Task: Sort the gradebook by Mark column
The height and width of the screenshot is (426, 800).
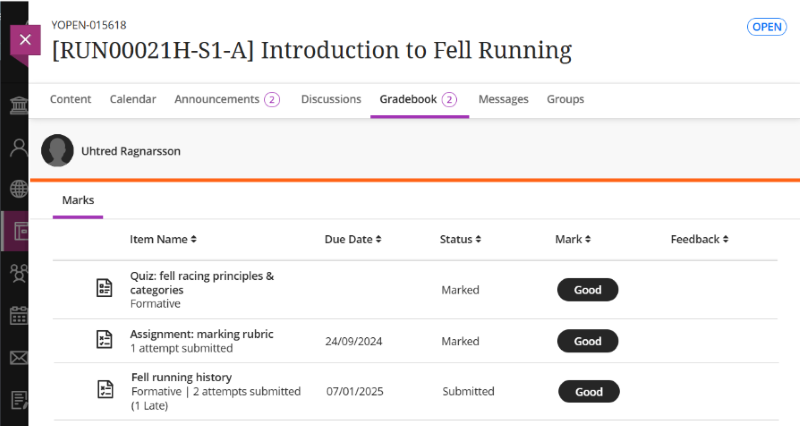Action: pos(572,240)
